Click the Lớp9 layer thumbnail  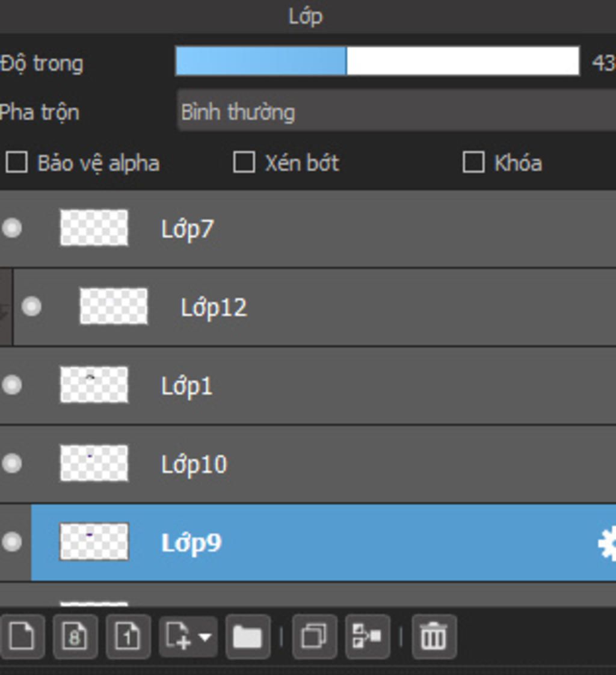tap(94, 542)
